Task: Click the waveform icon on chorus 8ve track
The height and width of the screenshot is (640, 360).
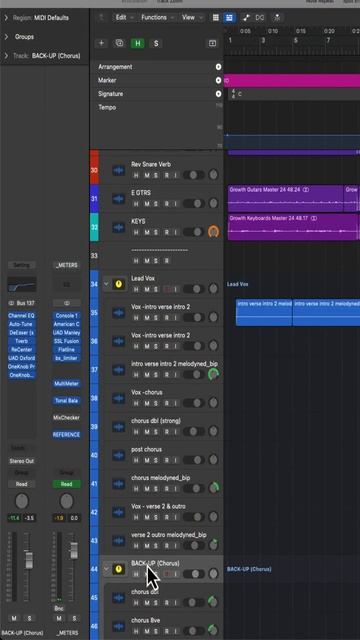Action: [119, 626]
